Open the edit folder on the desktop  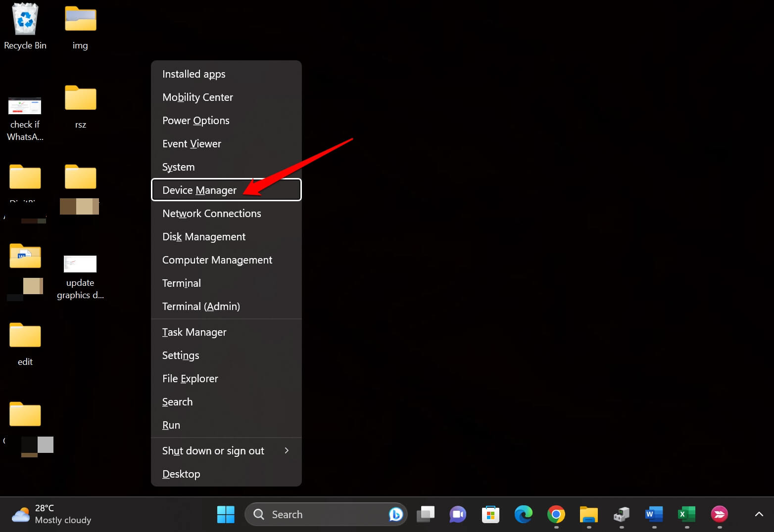[25, 335]
